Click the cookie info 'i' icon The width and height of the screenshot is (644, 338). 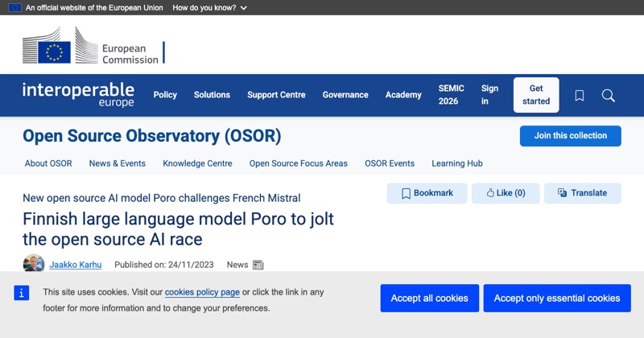point(22,293)
